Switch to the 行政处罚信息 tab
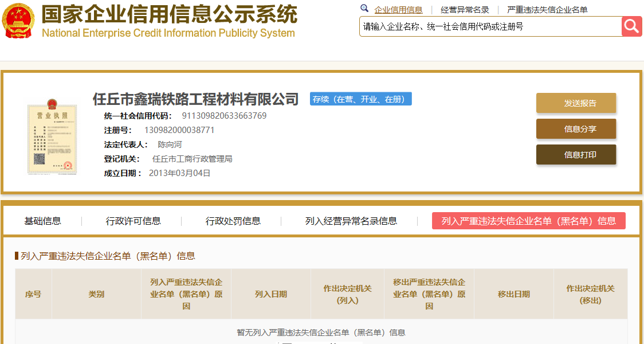 pos(233,221)
